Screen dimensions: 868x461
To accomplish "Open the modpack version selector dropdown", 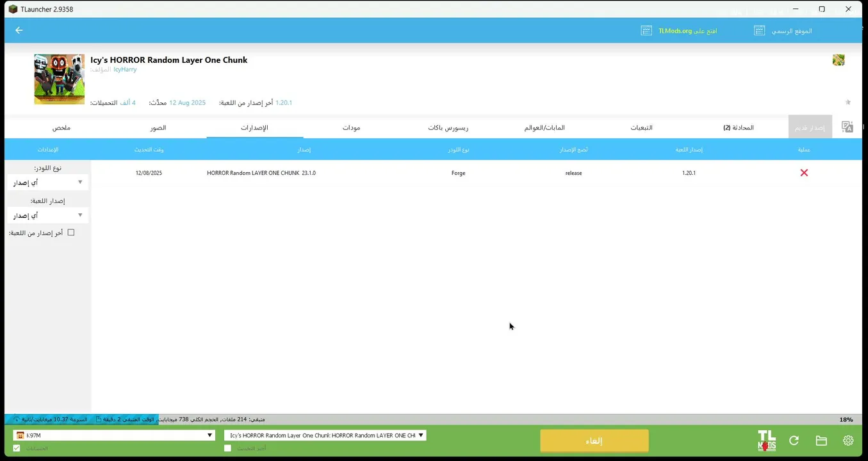I will click(x=325, y=435).
